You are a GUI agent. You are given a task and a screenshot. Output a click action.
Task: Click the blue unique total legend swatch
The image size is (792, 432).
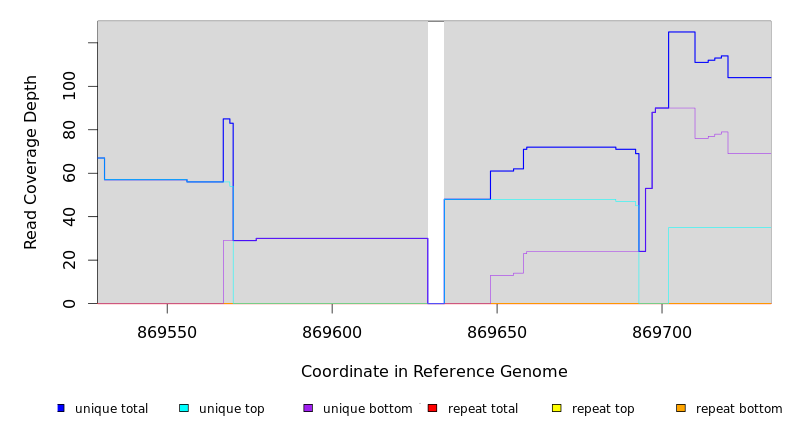coord(61,408)
